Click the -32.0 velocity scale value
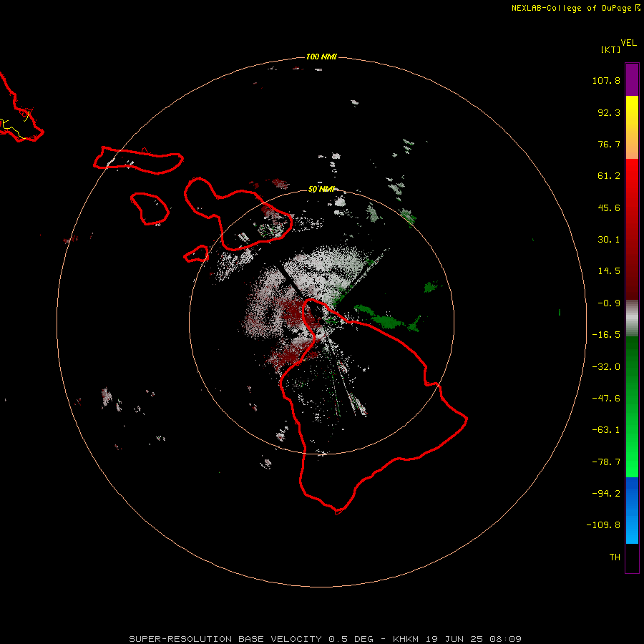Viewport: 644px width, 644px height. [606, 367]
